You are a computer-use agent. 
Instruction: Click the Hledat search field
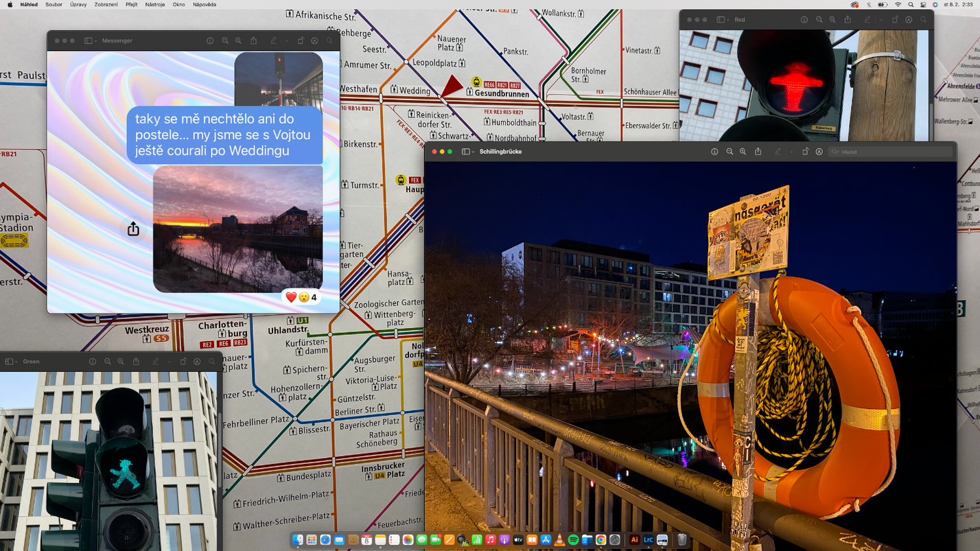pyautogui.click(x=889, y=152)
